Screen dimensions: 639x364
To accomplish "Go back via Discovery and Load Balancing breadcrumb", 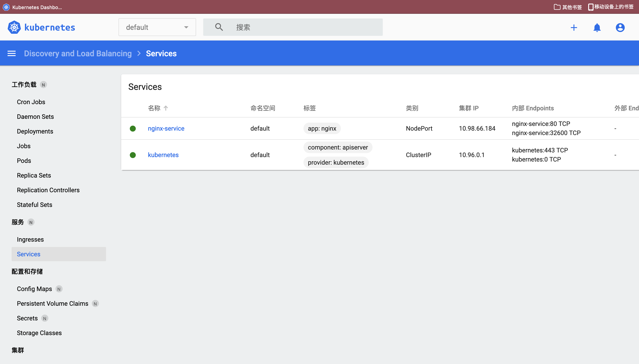I will click(x=78, y=53).
